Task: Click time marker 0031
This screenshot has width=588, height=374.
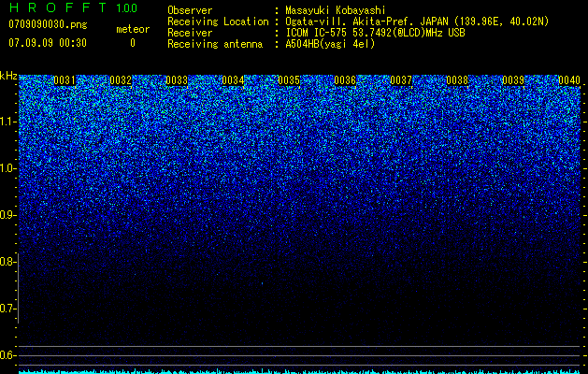Action: pos(65,80)
